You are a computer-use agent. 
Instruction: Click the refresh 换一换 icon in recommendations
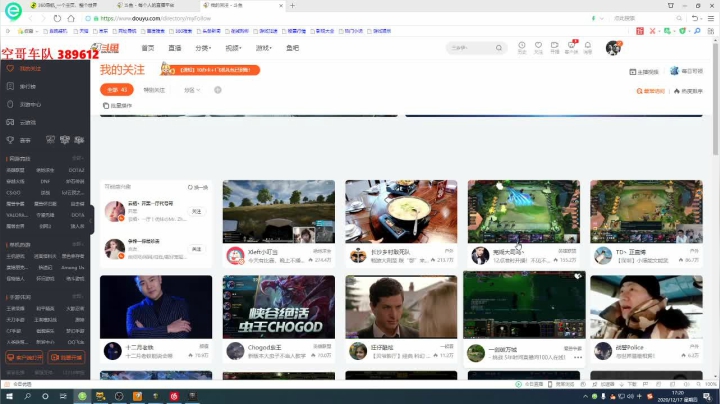point(190,187)
